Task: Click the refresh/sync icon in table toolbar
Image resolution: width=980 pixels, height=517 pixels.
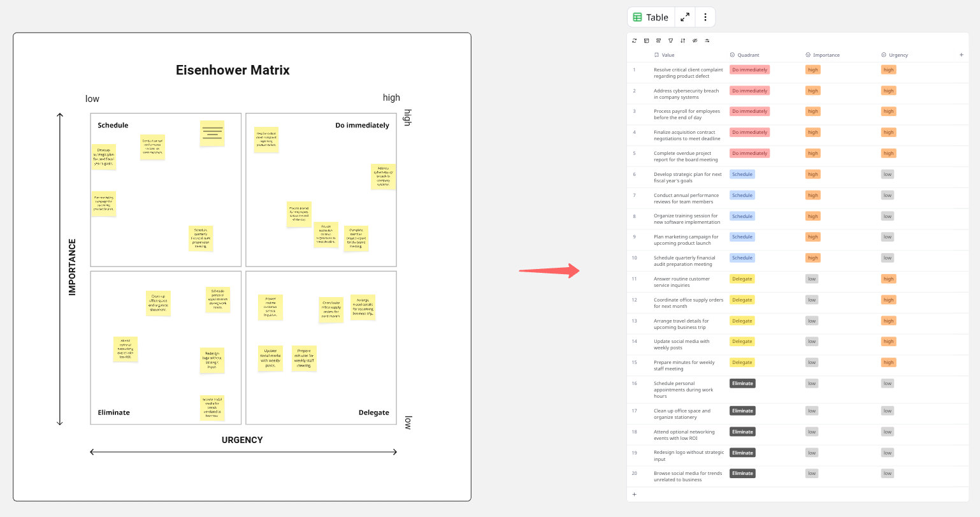Action: pyautogui.click(x=634, y=41)
